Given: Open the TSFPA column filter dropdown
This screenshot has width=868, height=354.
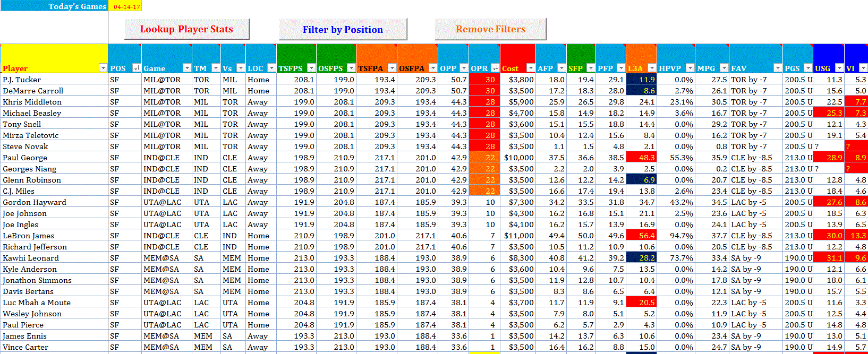Looking at the screenshot, I should [392, 68].
